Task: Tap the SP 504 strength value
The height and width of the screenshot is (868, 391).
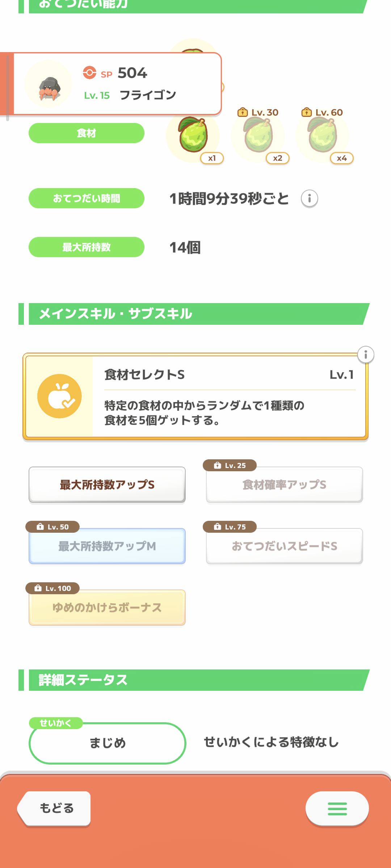Action: pos(132,73)
